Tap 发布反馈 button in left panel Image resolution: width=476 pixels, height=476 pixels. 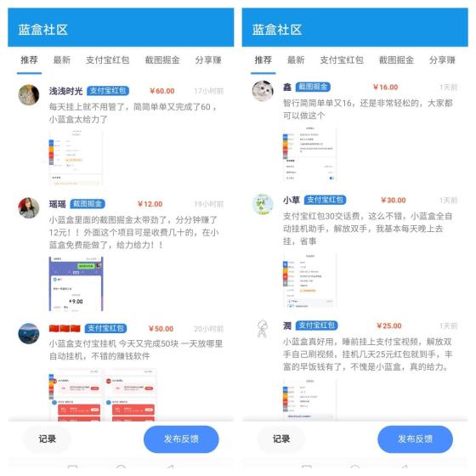coord(181,439)
